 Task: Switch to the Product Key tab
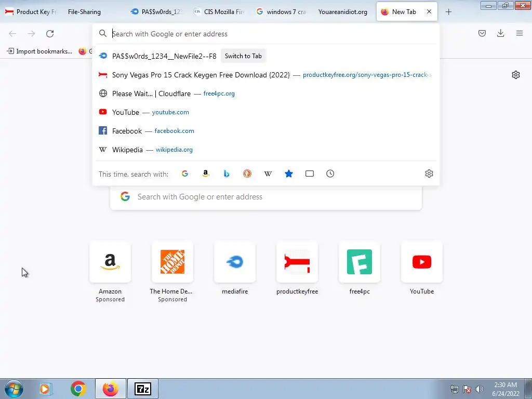[x=31, y=11]
